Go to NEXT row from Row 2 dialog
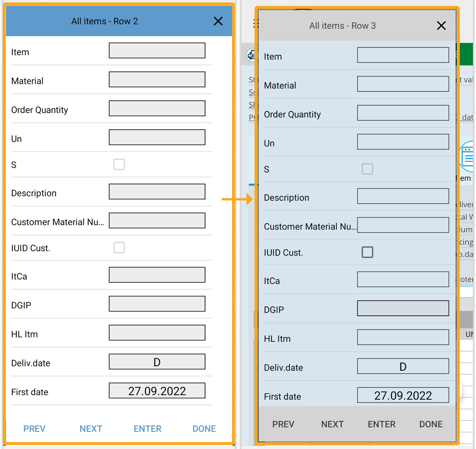Image resolution: width=476 pixels, height=449 pixels. (91, 429)
